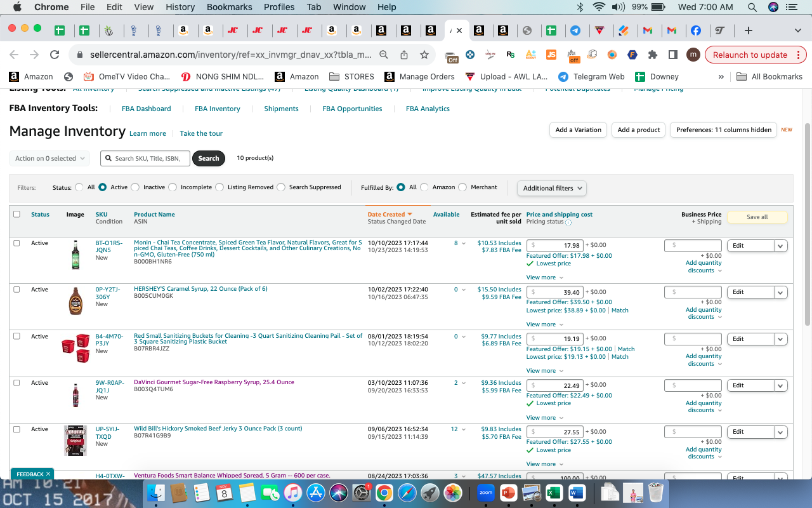Viewport: 812px width, 508px height.
Task: Click the Search button next to SKU field
Action: [x=209, y=159]
